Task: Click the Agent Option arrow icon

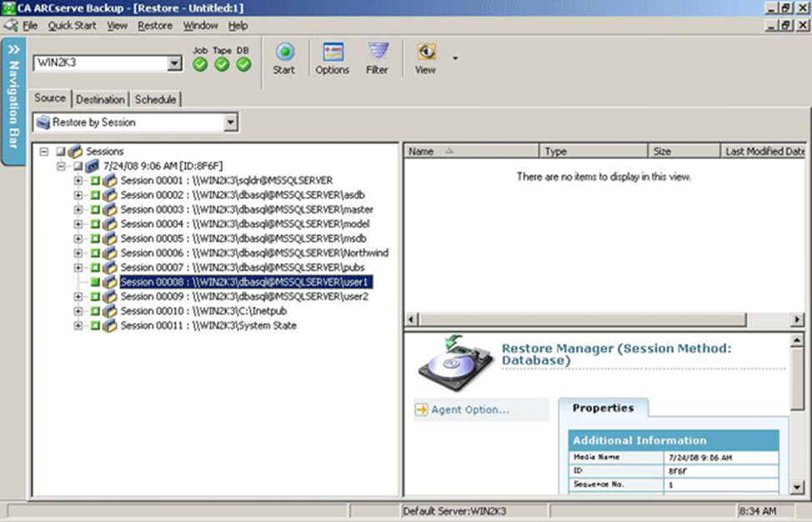Action: [x=422, y=409]
